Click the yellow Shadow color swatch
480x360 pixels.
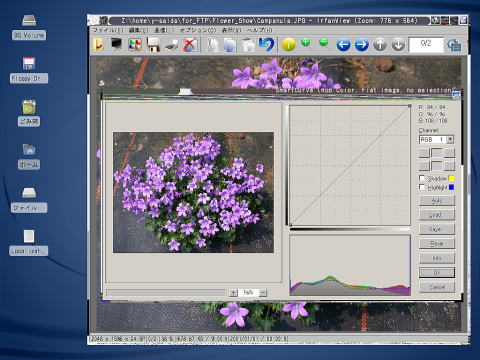[451, 178]
